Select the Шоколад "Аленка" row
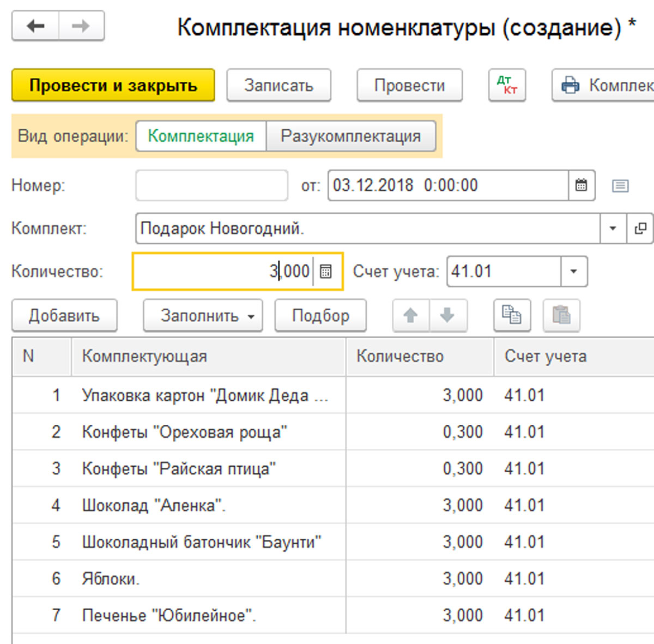This screenshot has height=644, width=654. (x=154, y=505)
